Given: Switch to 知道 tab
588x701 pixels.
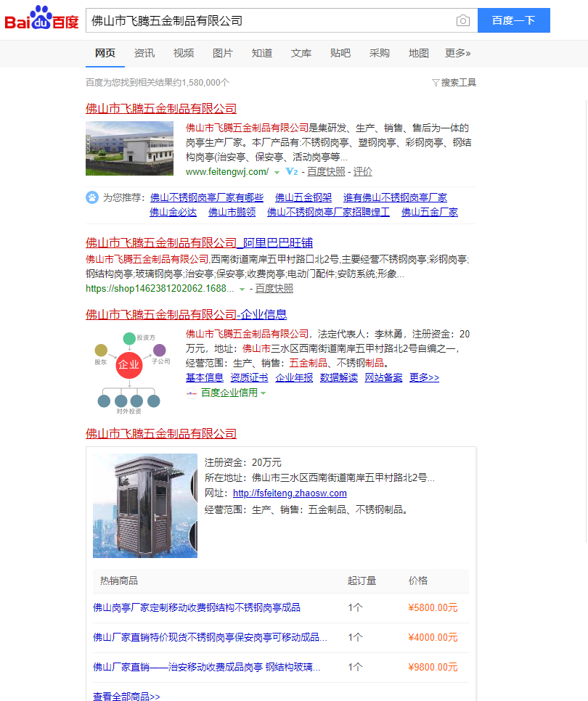Looking at the screenshot, I should [x=262, y=53].
